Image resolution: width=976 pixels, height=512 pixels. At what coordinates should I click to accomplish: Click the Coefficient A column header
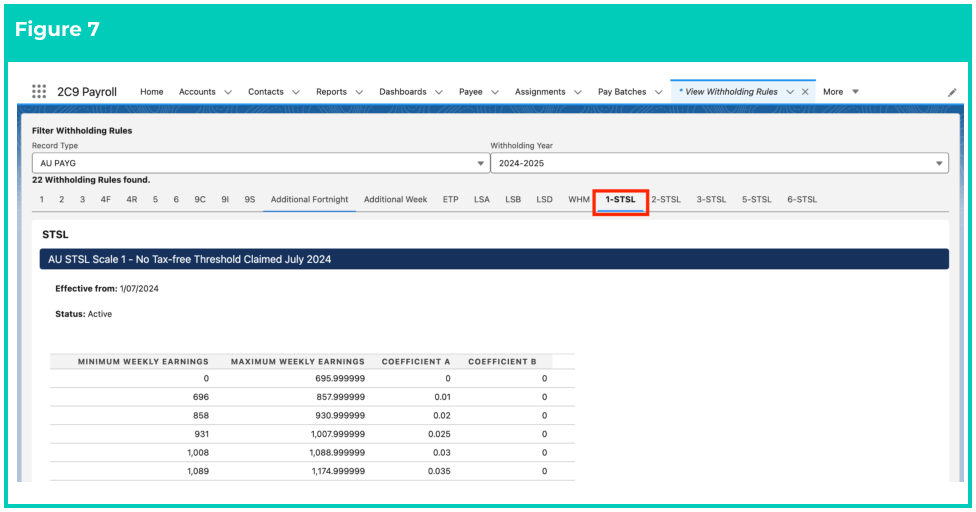tap(416, 361)
